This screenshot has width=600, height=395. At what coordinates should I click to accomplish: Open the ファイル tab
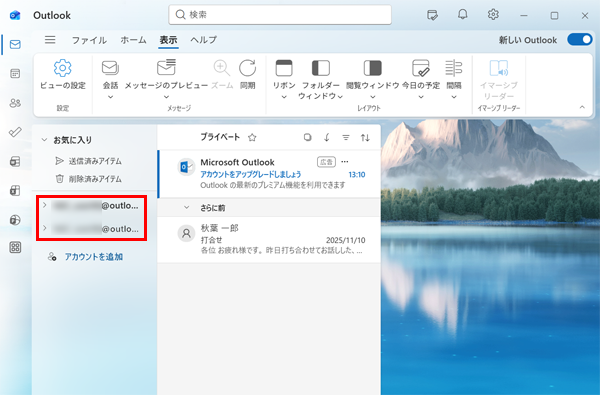[x=89, y=40]
